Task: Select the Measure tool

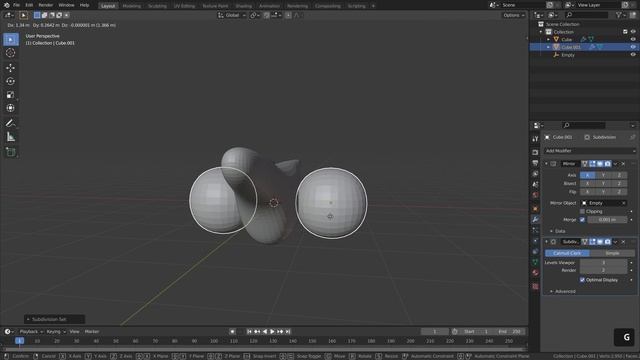Action: tap(11, 137)
